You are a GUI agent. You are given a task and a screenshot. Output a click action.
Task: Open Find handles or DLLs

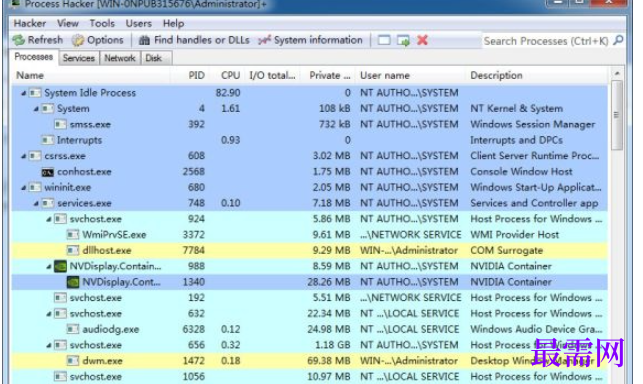(x=194, y=40)
